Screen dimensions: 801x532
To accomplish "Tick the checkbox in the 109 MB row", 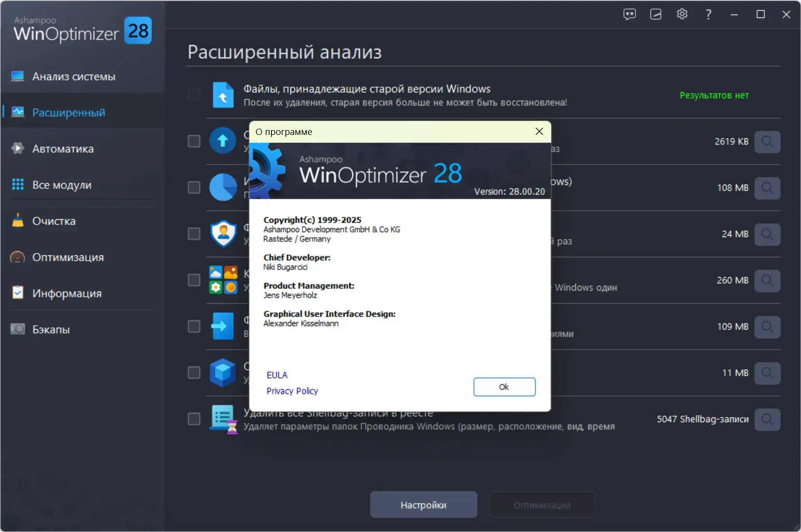I will click(x=194, y=326).
